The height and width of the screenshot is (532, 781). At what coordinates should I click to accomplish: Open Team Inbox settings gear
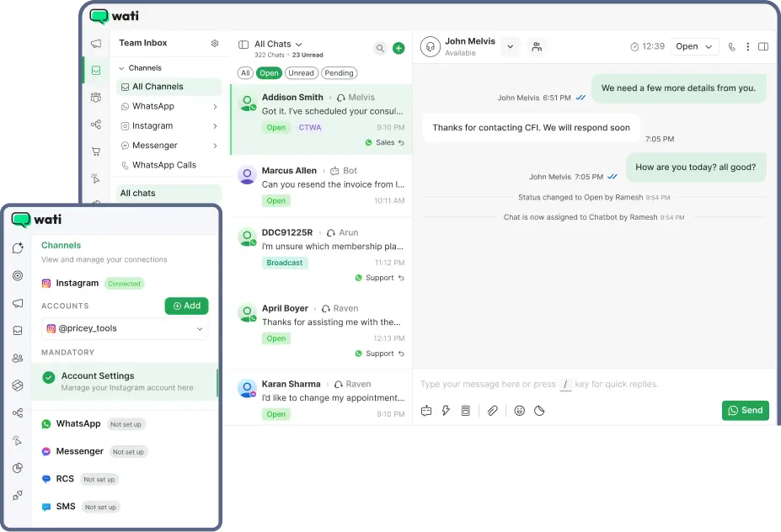pos(215,43)
